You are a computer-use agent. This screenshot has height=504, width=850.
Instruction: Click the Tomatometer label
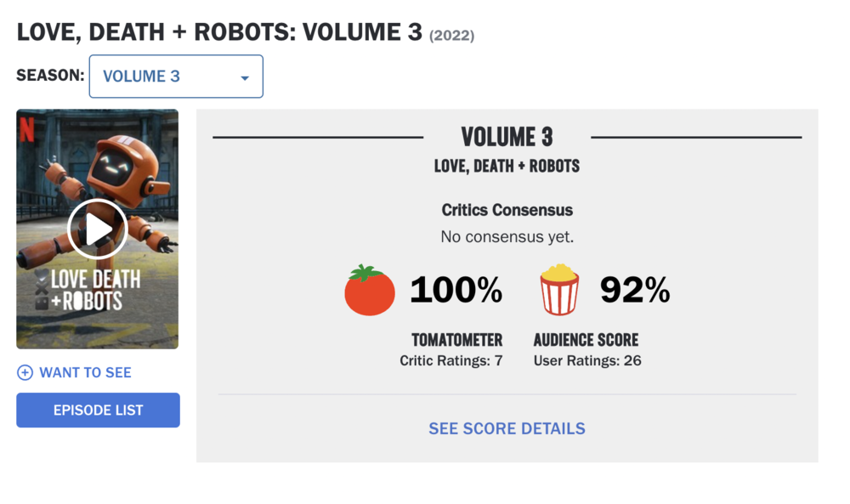pos(457,340)
